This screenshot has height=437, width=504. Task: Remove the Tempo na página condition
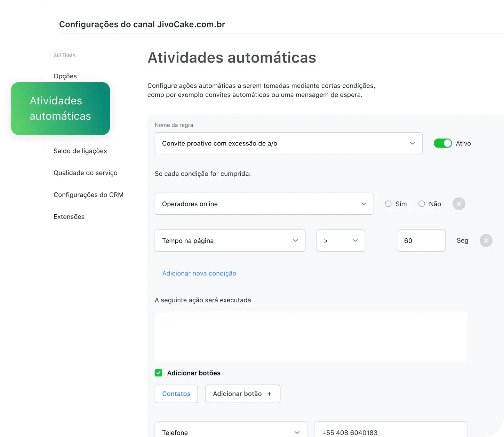coord(486,240)
